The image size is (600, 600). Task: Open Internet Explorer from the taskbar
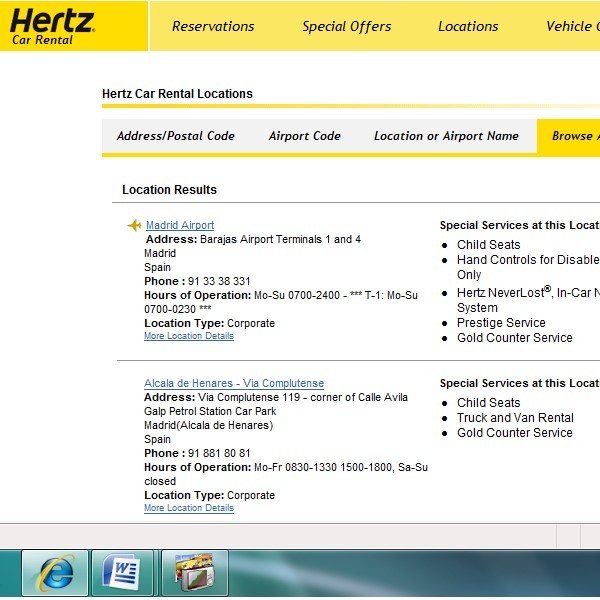(55, 572)
